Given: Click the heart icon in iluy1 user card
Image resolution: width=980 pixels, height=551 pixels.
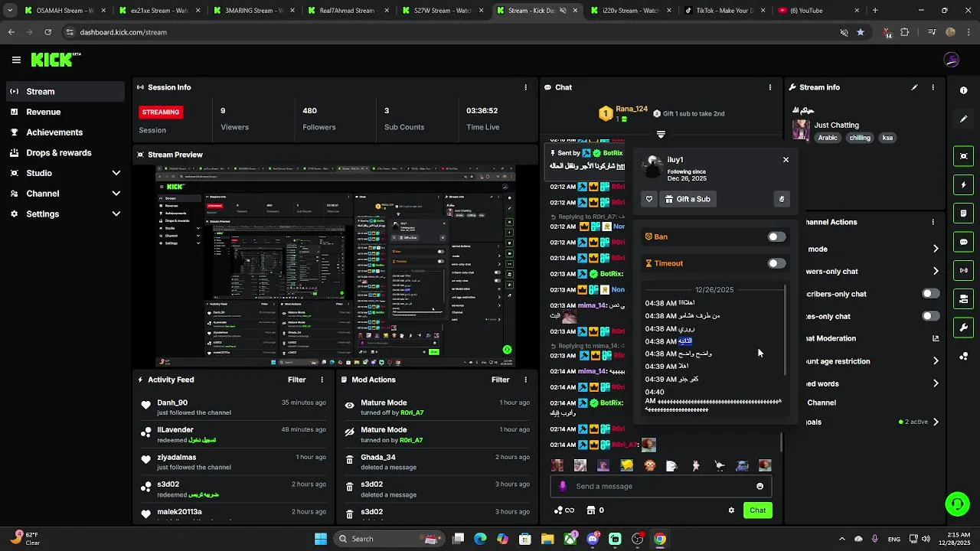Looking at the screenshot, I should click(649, 199).
